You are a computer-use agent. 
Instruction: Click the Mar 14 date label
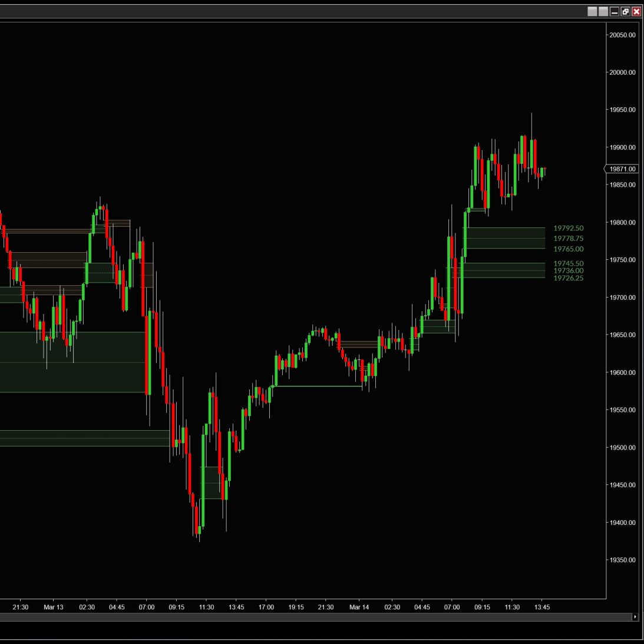click(359, 607)
